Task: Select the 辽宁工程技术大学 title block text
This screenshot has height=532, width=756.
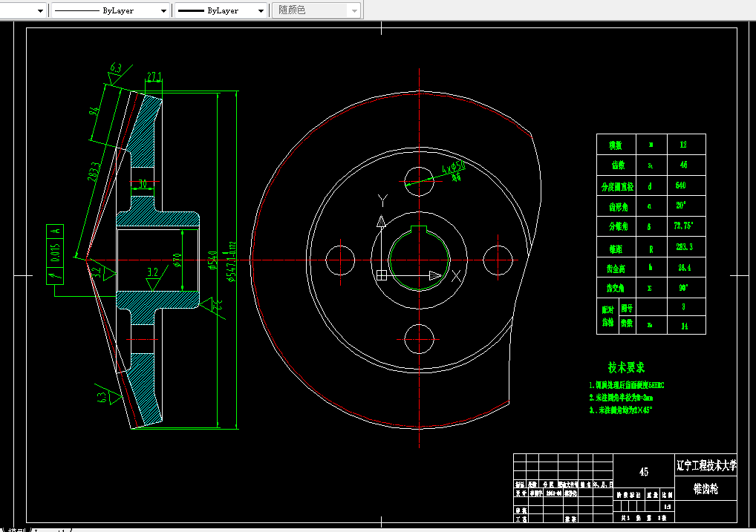Action: [706, 465]
